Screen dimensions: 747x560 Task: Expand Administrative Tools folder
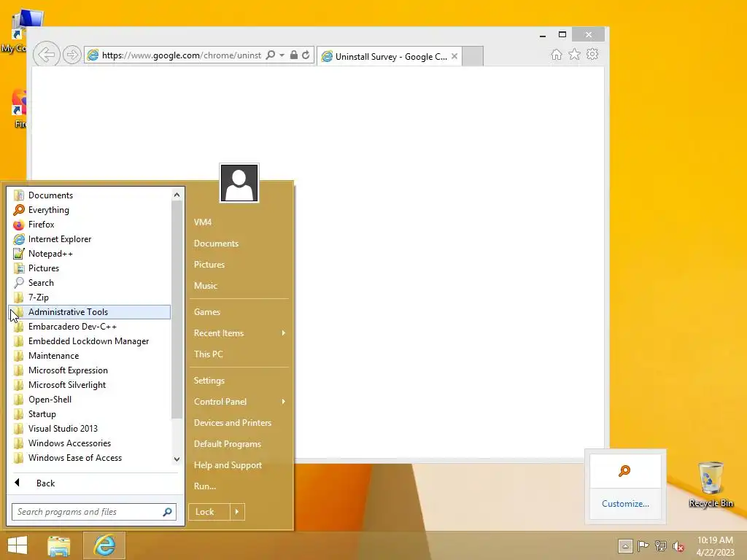(x=90, y=312)
